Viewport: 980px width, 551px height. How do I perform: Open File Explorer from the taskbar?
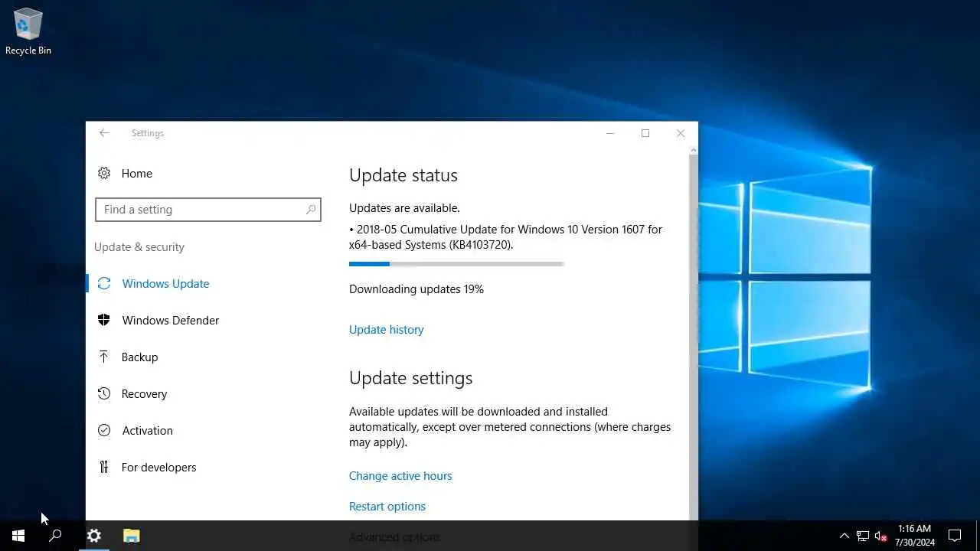point(131,536)
